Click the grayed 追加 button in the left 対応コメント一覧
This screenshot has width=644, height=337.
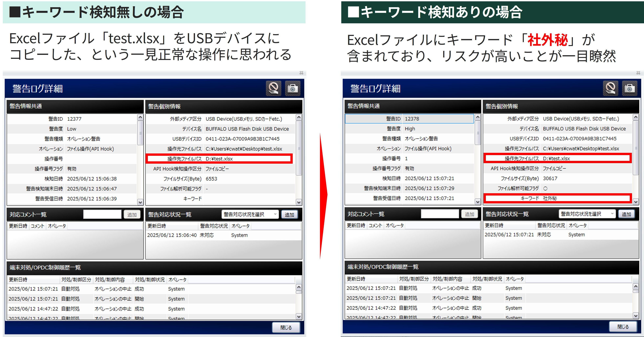[132, 215]
